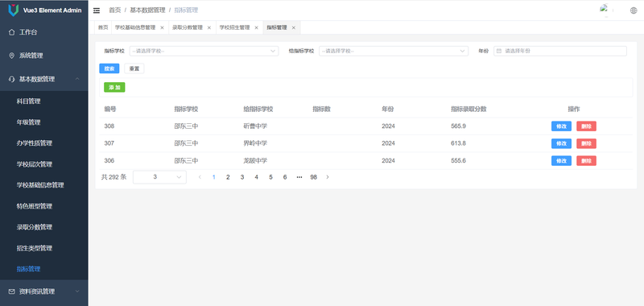Image resolution: width=644 pixels, height=306 pixels.
Task: Open 工作台 in the sidebar
Action: click(44, 32)
